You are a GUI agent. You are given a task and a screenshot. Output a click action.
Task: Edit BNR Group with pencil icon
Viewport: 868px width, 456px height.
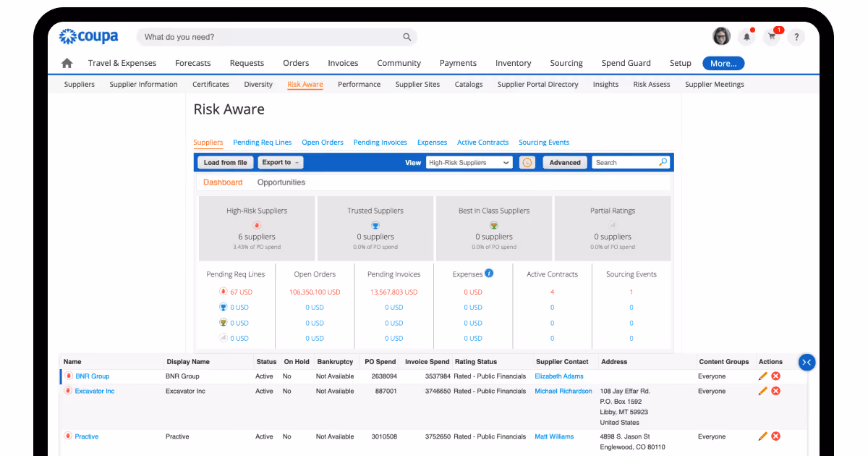(763, 376)
